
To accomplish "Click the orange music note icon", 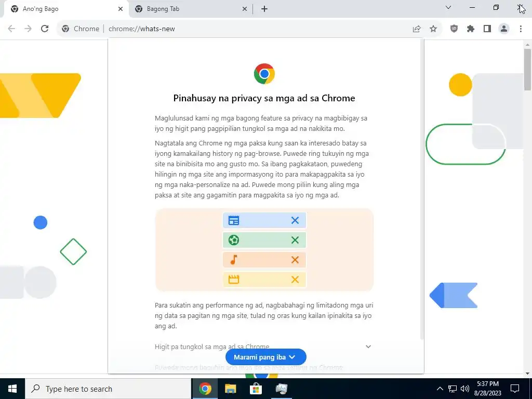I will pos(234,260).
